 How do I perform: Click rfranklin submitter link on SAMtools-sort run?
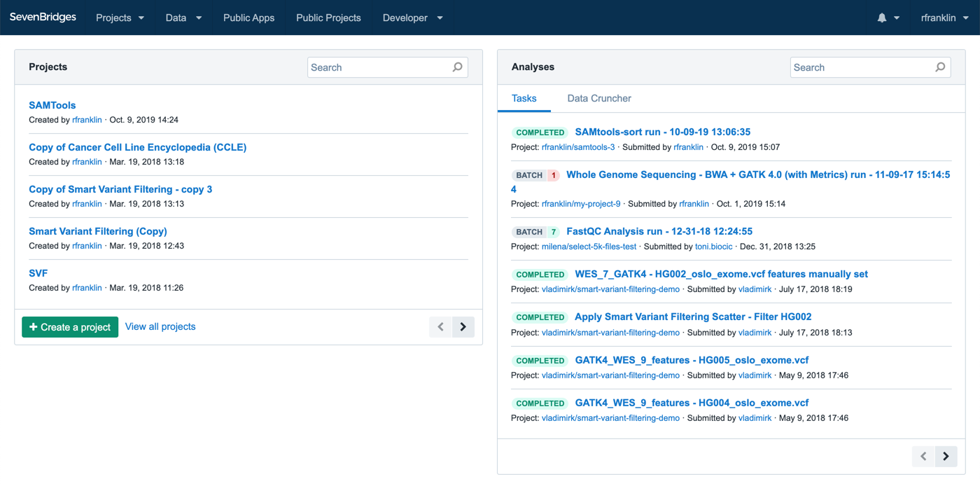(x=689, y=147)
